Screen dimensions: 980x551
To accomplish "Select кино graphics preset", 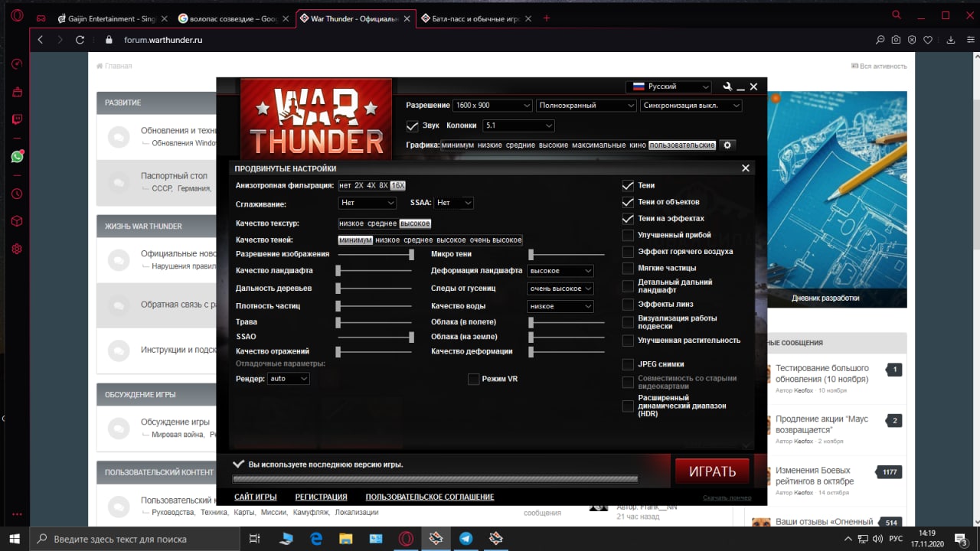I will point(638,145).
